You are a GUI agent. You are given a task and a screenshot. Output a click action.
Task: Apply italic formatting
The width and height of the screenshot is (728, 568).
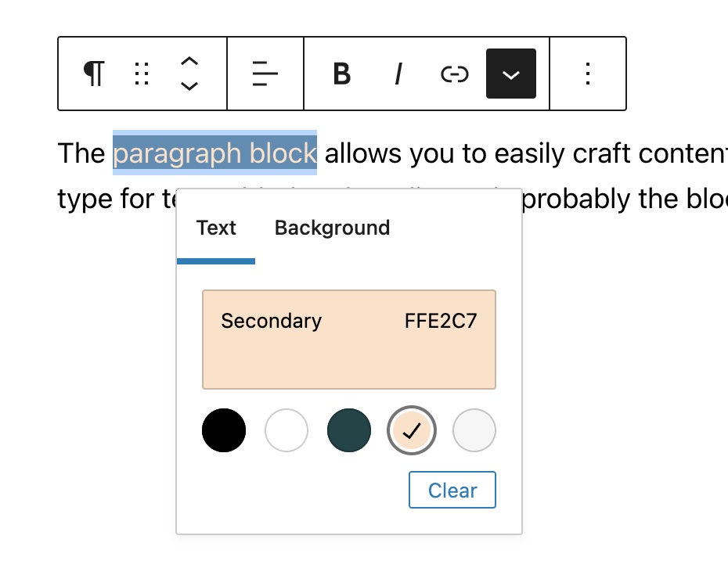[x=398, y=74]
